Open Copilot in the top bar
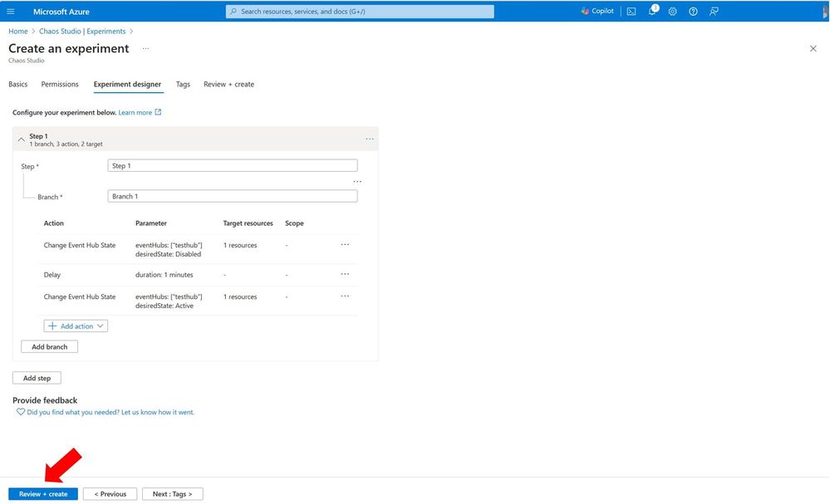The image size is (830, 504). pyautogui.click(x=597, y=11)
